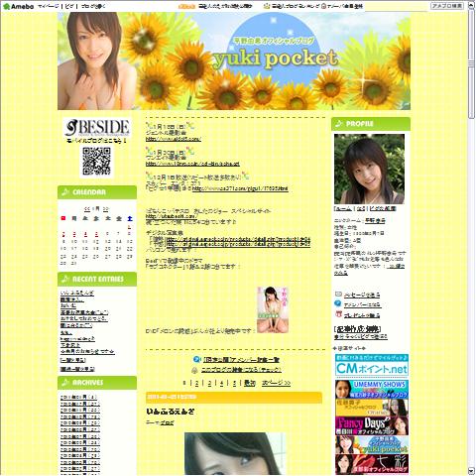Image resolution: width=476 pixels, height=476 pixels.
Task: Open the BESIDE logo banner
Action: [x=97, y=128]
